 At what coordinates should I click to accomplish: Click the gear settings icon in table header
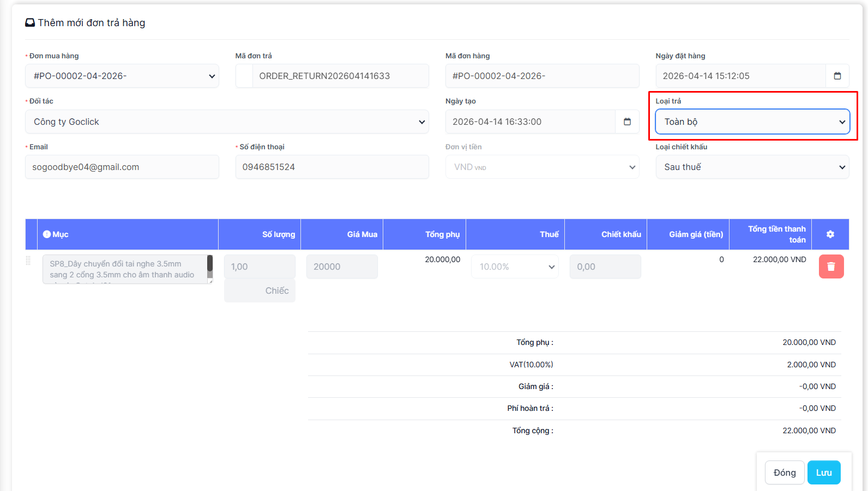point(830,234)
